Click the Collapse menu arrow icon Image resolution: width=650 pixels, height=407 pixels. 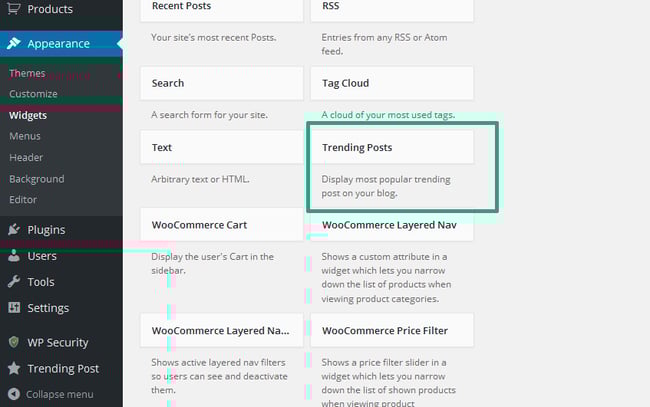coord(13,394)
